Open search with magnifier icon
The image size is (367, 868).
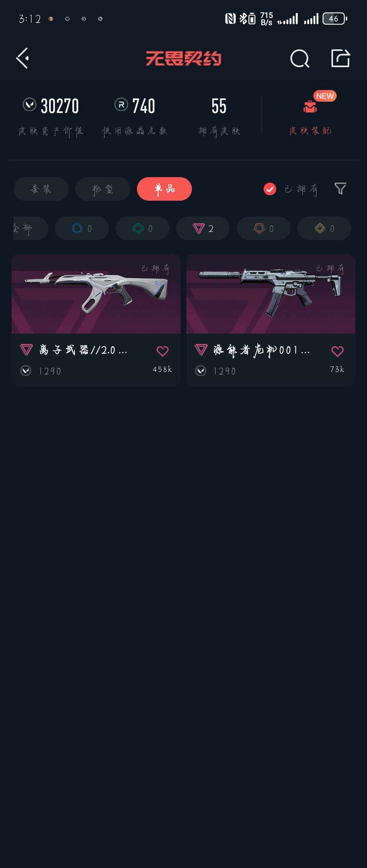coord(300,58)
